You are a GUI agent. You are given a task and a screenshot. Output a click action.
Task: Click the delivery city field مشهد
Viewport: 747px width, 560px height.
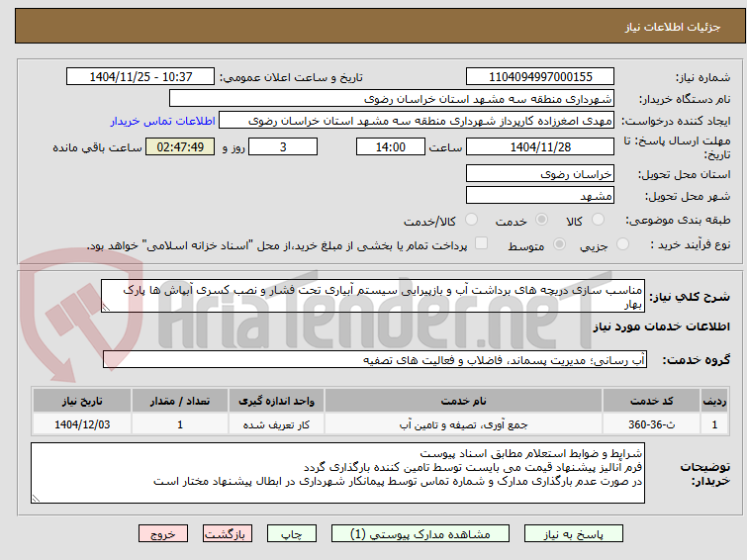tap(540, 195)
